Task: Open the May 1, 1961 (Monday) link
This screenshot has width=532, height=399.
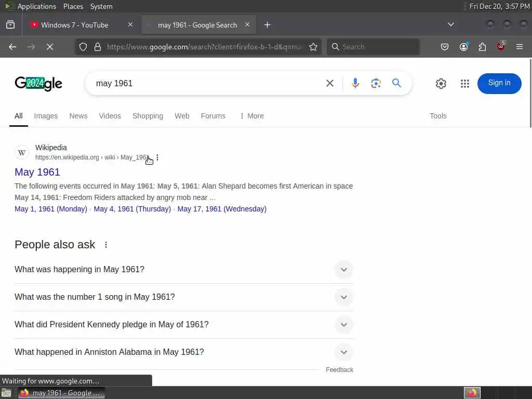Action: pyautogui.click(x=51, y=209)
